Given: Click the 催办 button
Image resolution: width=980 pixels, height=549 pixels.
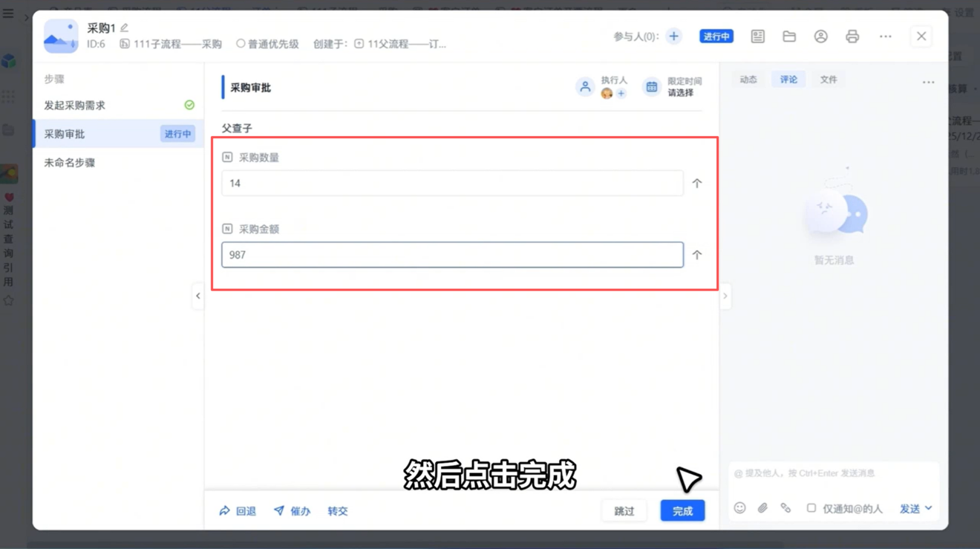Looking at the screenshot, I should click(x=292, y=510).
